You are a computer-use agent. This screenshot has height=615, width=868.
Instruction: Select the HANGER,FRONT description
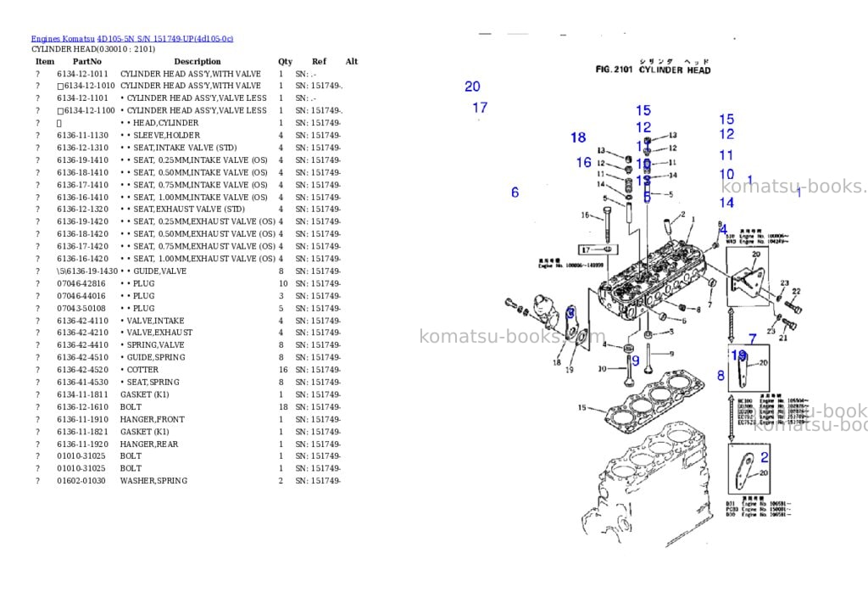153,419
